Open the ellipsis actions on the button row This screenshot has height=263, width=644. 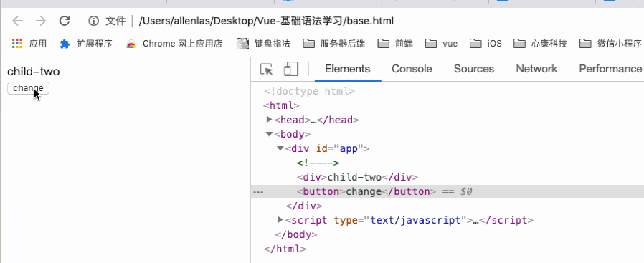tap(258, 192)
